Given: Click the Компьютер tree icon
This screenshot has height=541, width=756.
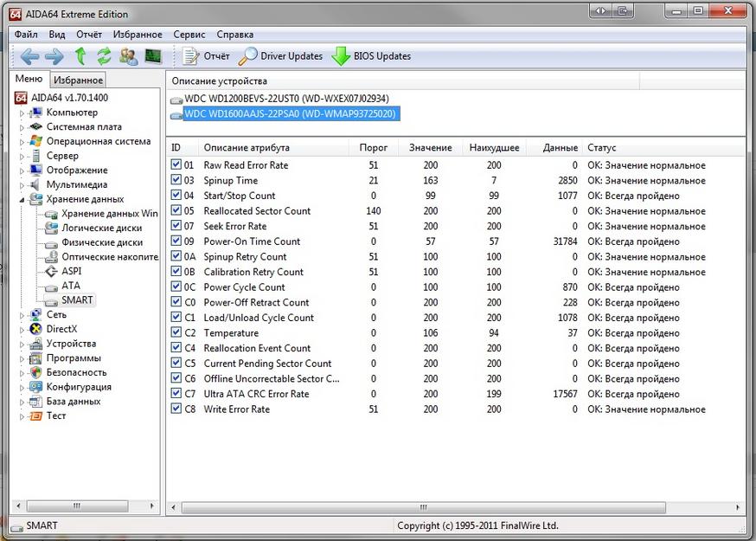Looking at the screenshot, I should [x=35, y=113].
